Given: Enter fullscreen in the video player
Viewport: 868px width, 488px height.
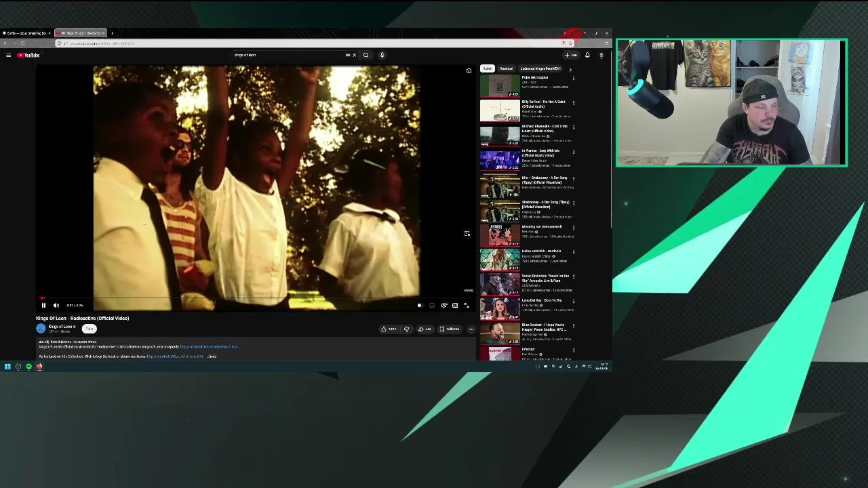Looking at the screenshot, I should 467,306.
